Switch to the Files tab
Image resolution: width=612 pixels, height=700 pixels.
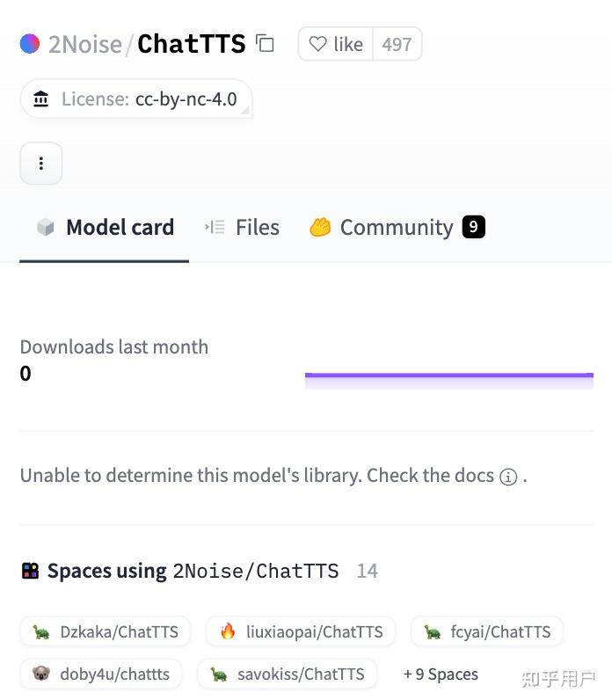[x=243, y=228]
